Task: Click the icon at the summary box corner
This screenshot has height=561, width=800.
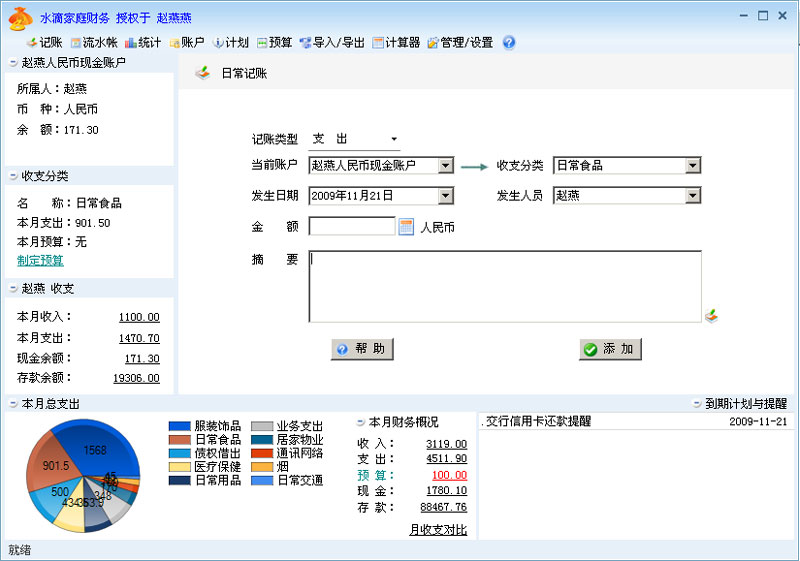Action: [712, 316]
